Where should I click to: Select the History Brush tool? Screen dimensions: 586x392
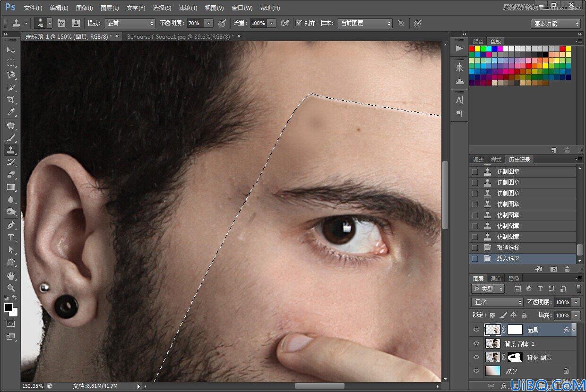click(x=11, y=162)
